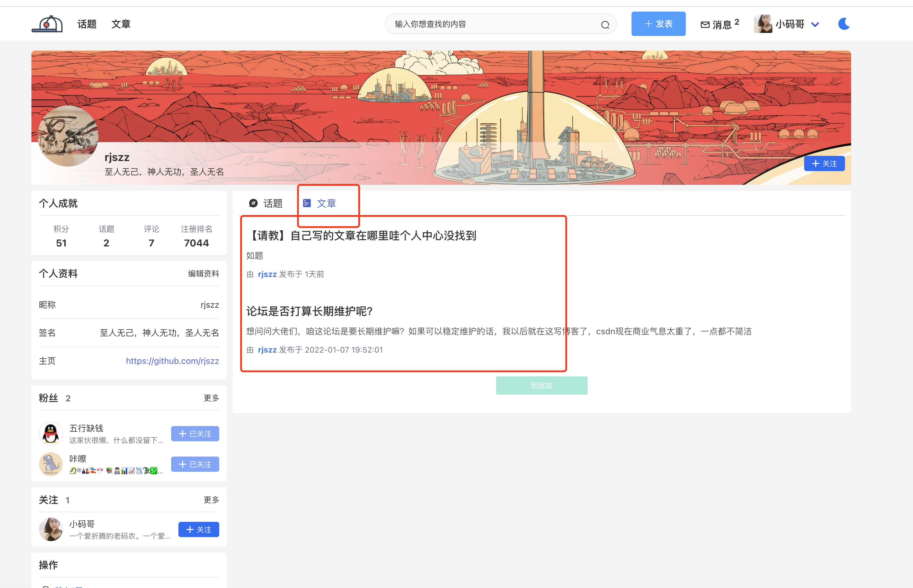Open the 消息 envelope icon
Screen dimensions: 913x588
point(705,25)
